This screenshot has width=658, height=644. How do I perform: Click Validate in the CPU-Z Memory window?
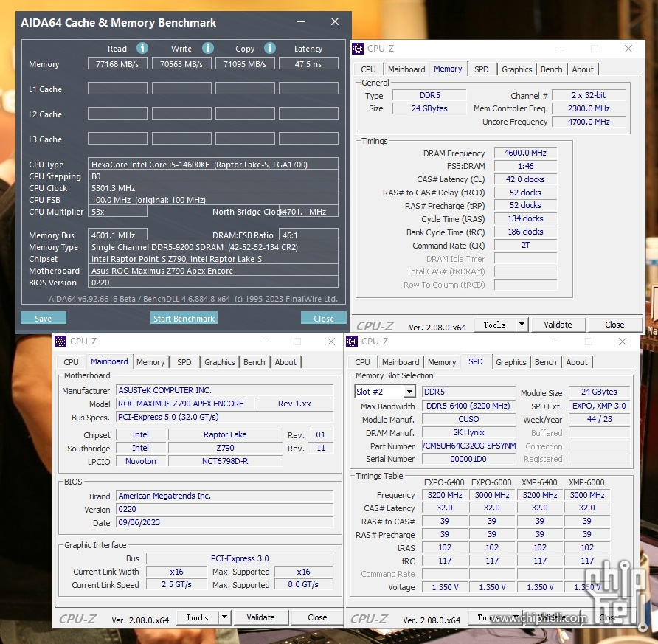coord(558,325)
